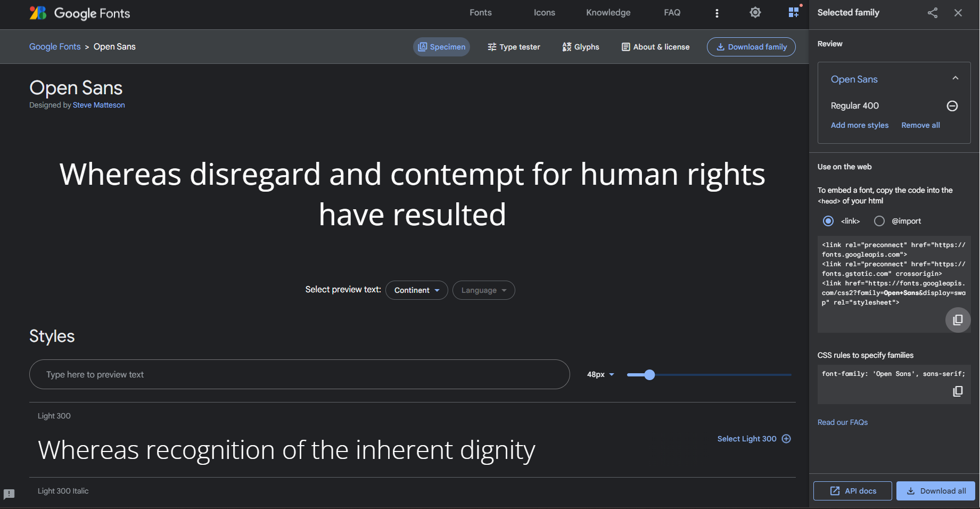Click the Type here to preview text field
The image size is (980, 509).
click(x=300, y=374)
